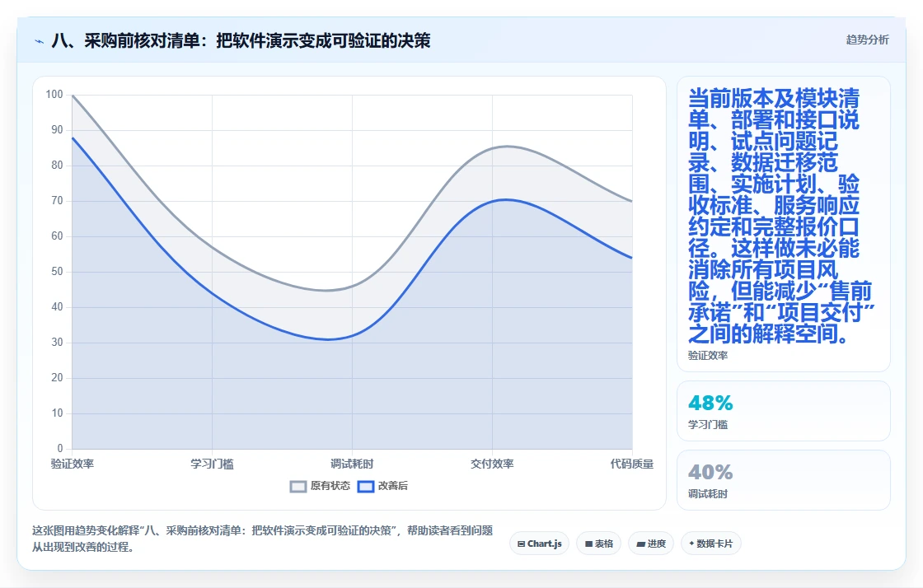Click the 数据卡片 tag icon

point(691,544)
